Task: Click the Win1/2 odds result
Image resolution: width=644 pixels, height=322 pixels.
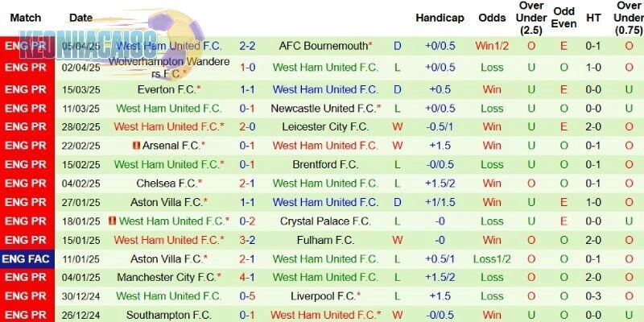Action: [492, 46]
